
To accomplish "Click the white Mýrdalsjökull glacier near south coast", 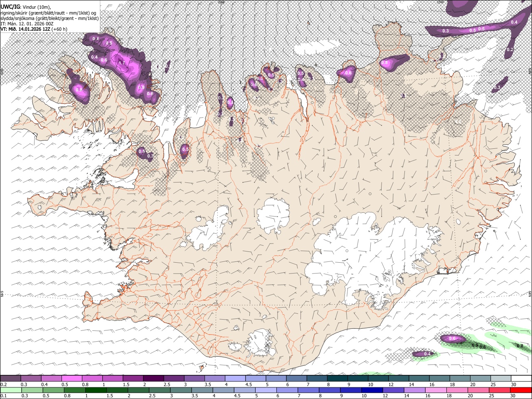I will click(261, 343).
